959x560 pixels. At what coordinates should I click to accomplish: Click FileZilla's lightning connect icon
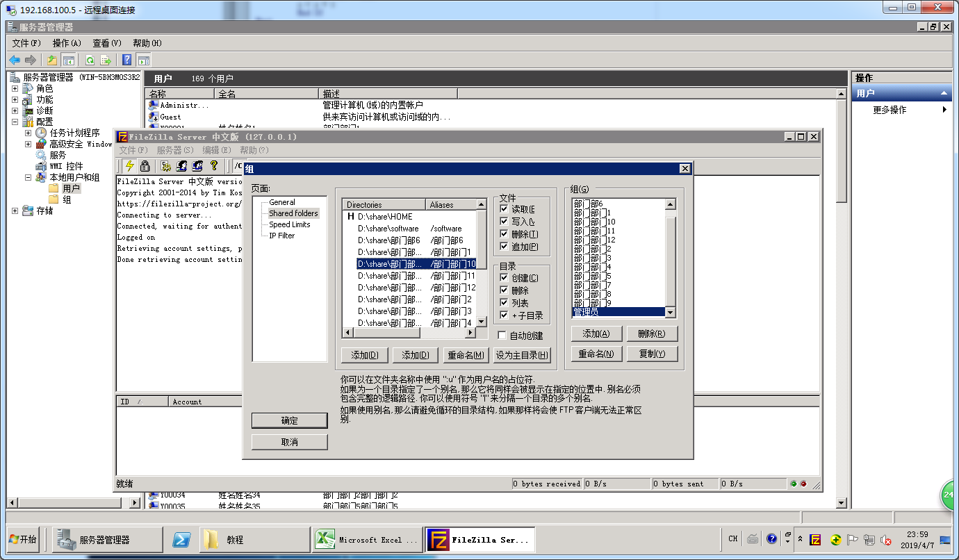[x=129, y=165]
